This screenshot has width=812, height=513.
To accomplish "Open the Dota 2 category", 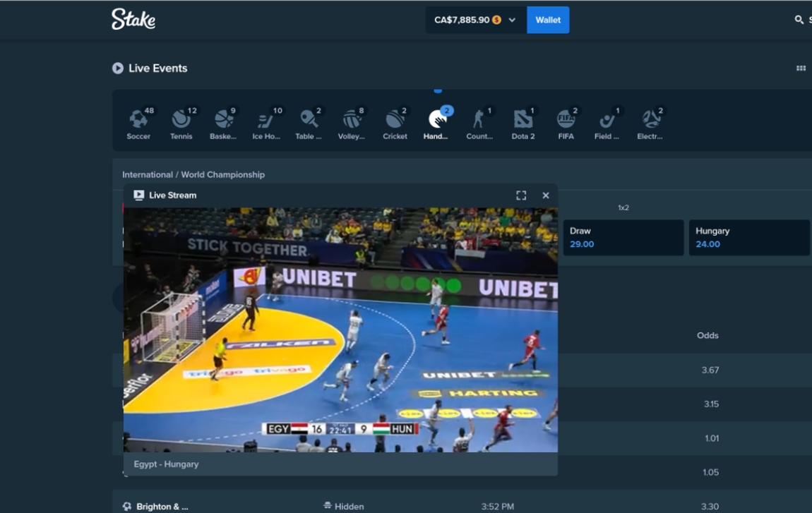I will (523, 120).
